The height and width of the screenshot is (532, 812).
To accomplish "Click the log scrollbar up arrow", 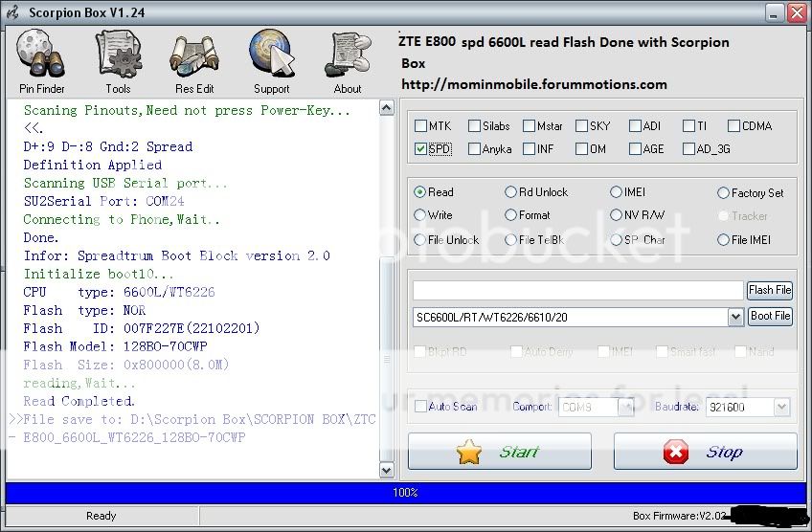I will point(386,107).
